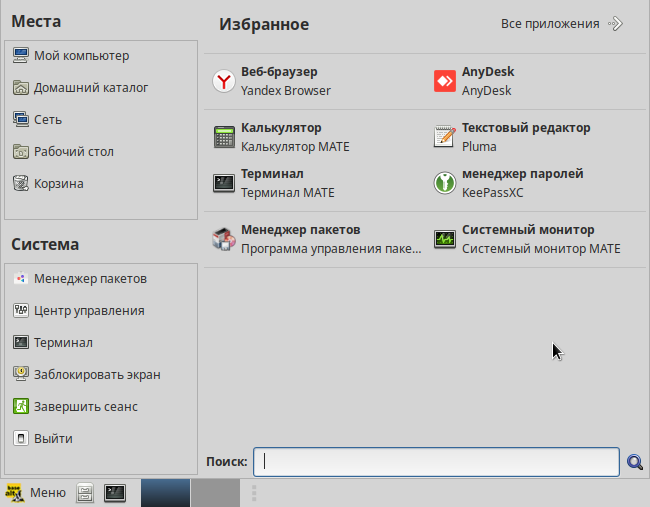650x507 pixels.
Task: Click the Система Менеджер пакетов icon
Action: pyautogui.click(x=21, y=278)
